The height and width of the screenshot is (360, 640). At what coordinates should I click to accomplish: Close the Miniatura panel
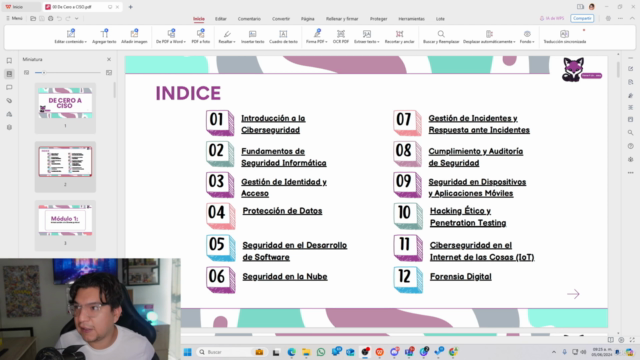tap(109, 60)
